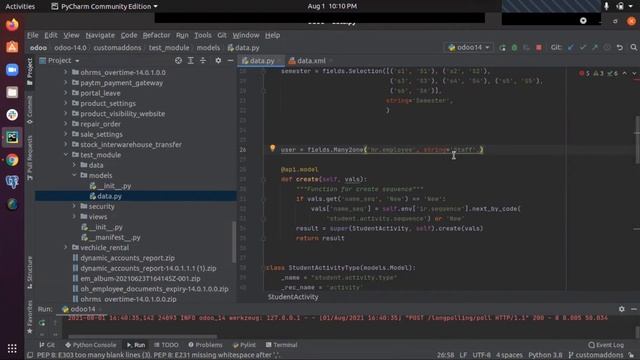Image resolution: width=640 pixels, height=360 pixels.
Task: Launch Ubuntu Software from the dock
Action: click(12, 47)
